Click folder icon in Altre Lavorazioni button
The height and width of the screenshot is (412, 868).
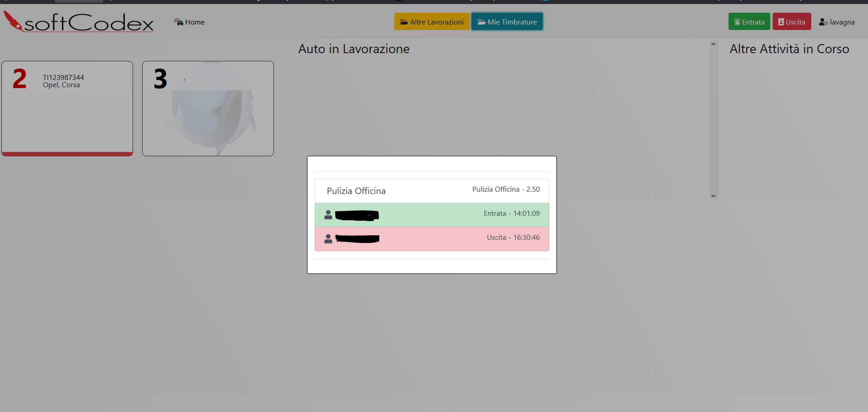(x=403, y=22)
